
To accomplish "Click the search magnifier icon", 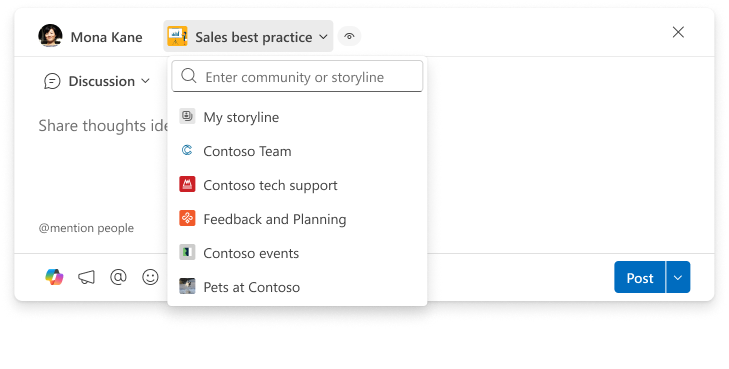I will tap(189, 76).
